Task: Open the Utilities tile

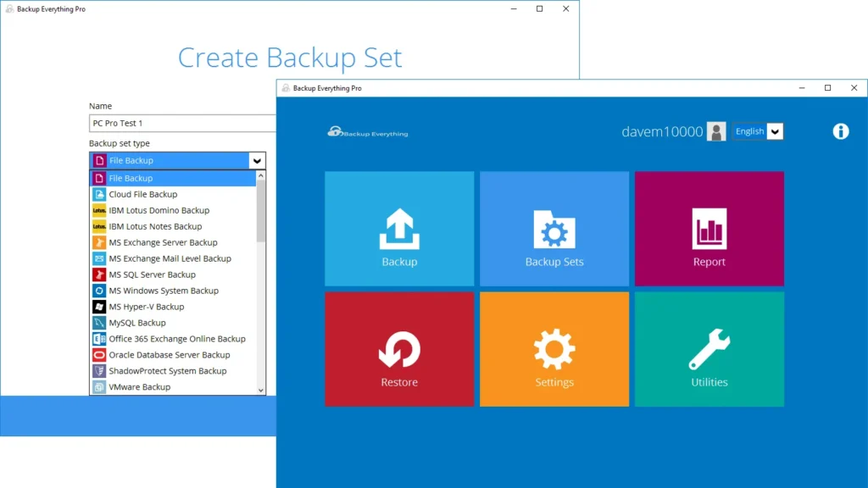Action: click(x=709, y=349)
